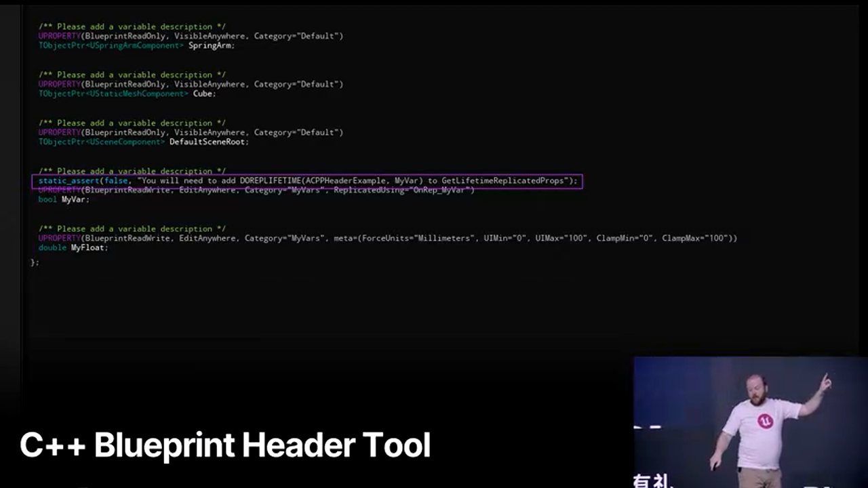Click the Cube variable name

203,94
